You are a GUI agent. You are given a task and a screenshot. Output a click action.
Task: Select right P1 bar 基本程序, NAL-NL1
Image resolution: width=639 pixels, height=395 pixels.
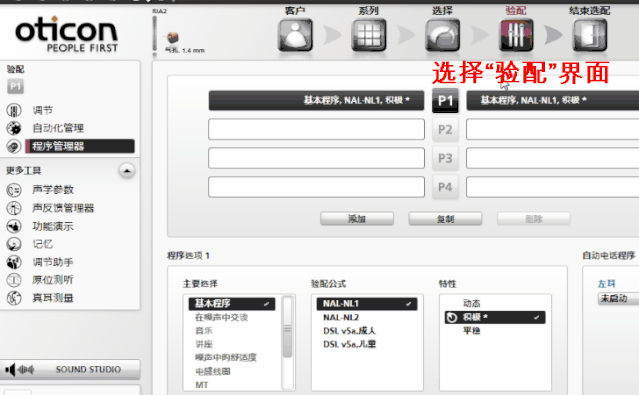(x=553, y=100)
